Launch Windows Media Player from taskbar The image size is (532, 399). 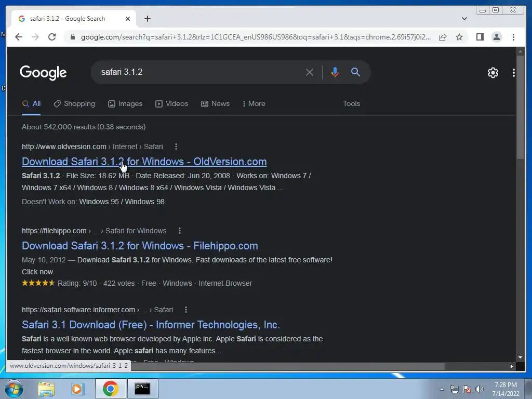click(77, 389)
